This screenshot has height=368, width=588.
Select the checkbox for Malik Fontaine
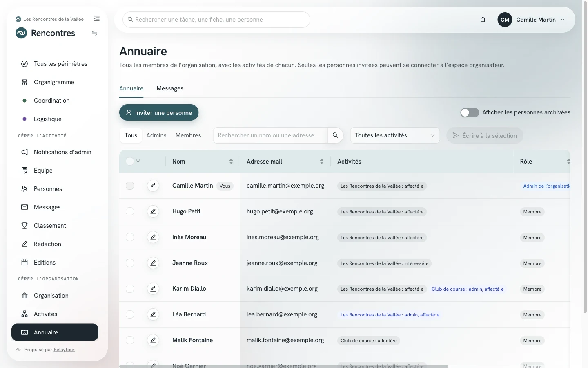(130, 340)
